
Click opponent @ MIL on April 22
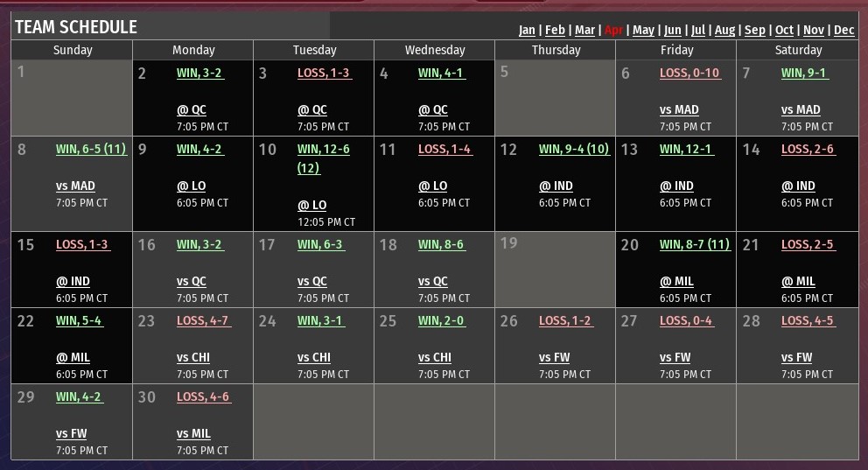click(x=73, y=358)
